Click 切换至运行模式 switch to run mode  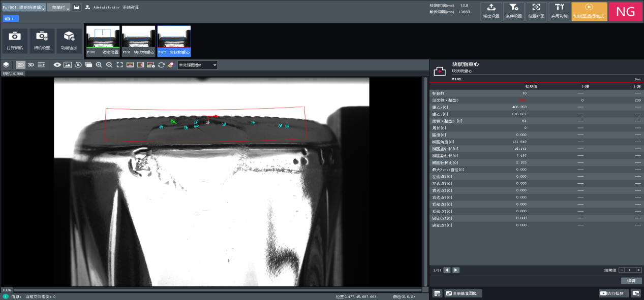[589, 11]
